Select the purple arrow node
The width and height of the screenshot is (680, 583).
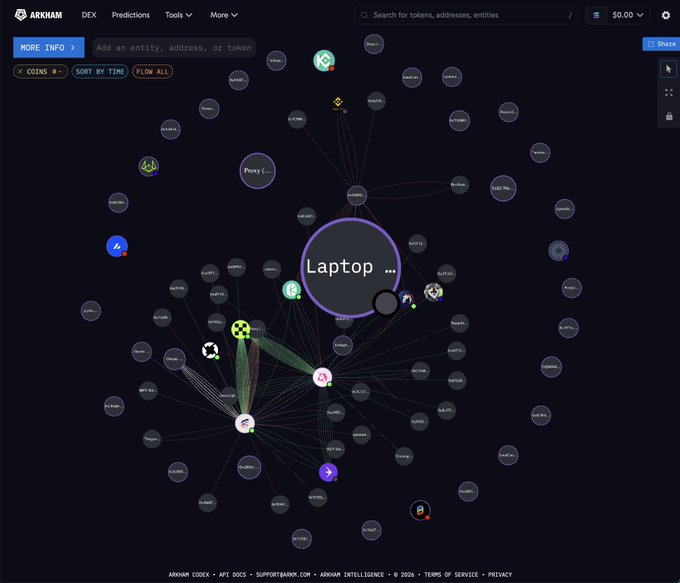click(x=328, y=472)
